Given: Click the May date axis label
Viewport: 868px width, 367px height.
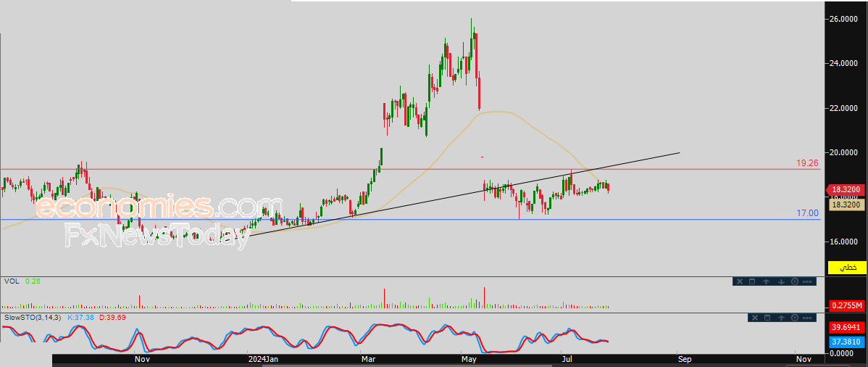Looking at the screenshot, I should (x=469, y=360).
